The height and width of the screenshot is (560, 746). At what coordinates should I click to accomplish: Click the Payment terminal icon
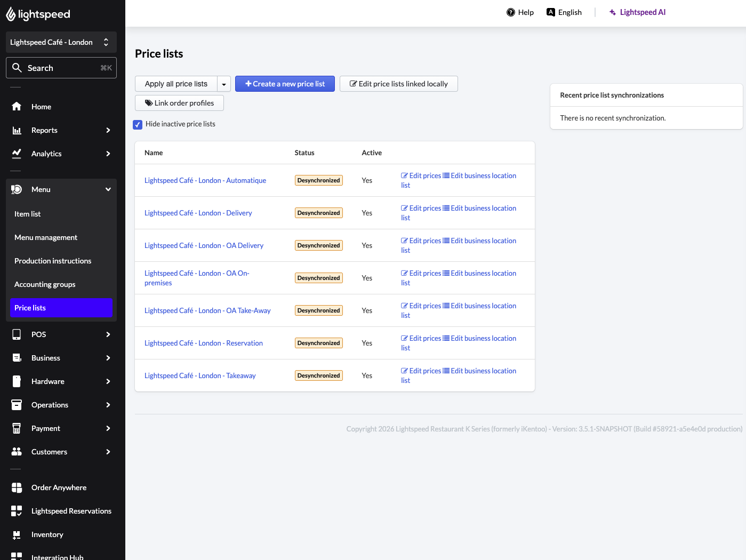[17, 428]
